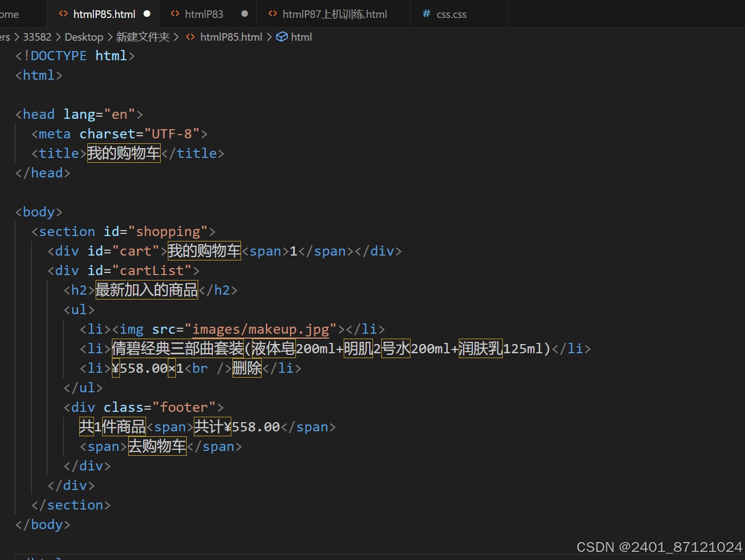Place cursor in the title text 我的购物车
The width and height of the screenshot is (745, 560).
123,153
